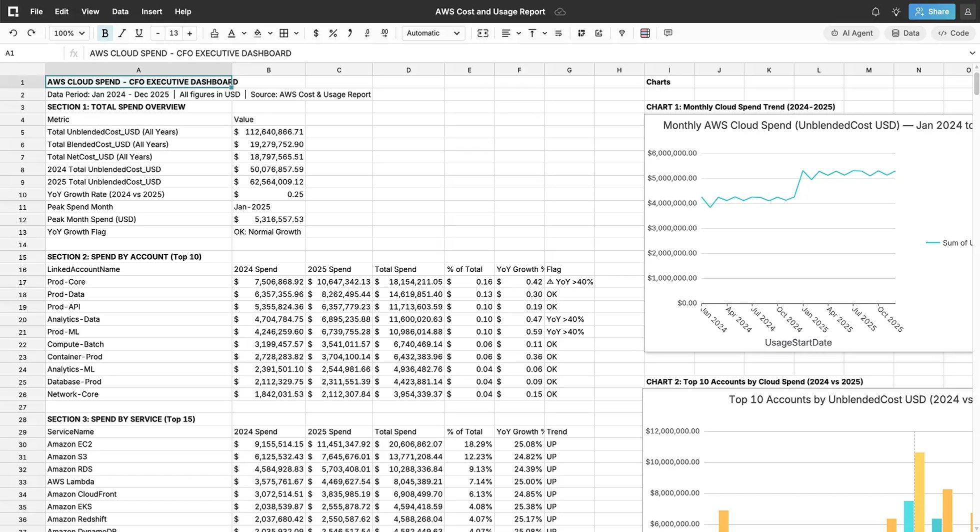This screenshot has height=532, width=980.
Task: Click the vertical align top icon
Action: [532, 33]
